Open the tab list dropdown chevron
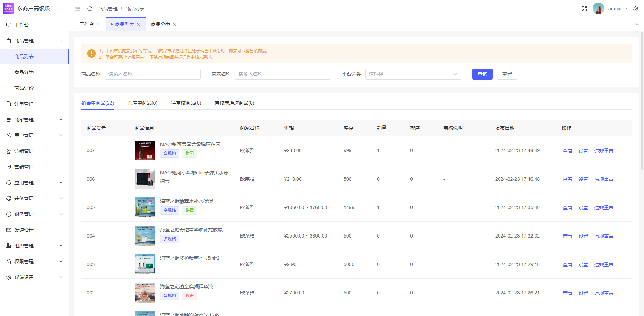Viewport: 644px width, 316px height. point(637,24)
